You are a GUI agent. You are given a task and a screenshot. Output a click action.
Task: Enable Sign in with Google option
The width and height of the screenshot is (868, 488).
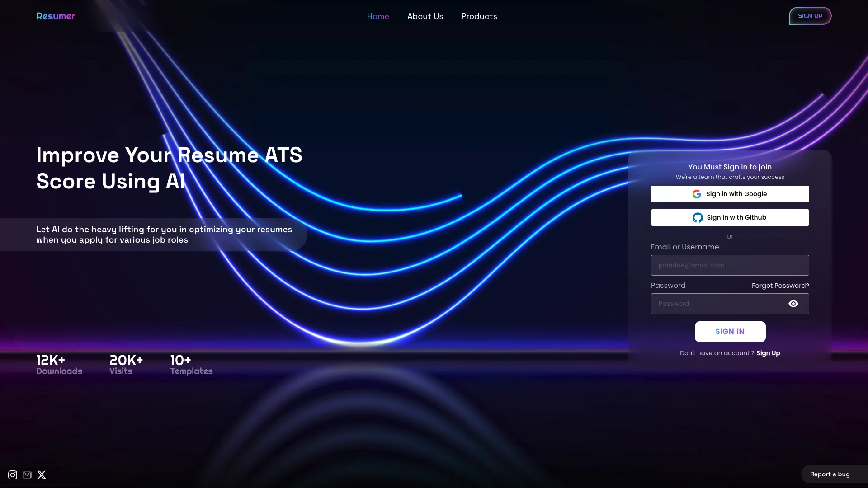[730, 194]
